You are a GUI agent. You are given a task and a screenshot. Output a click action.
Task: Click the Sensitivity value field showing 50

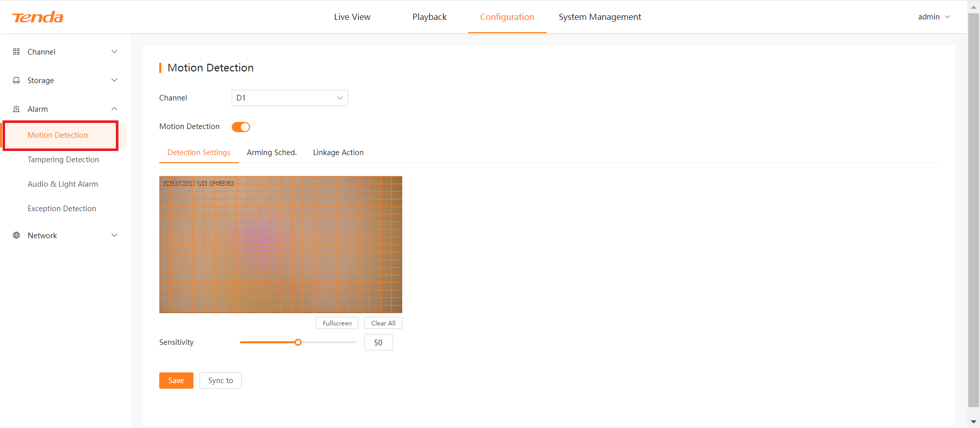tap(378, 343)
